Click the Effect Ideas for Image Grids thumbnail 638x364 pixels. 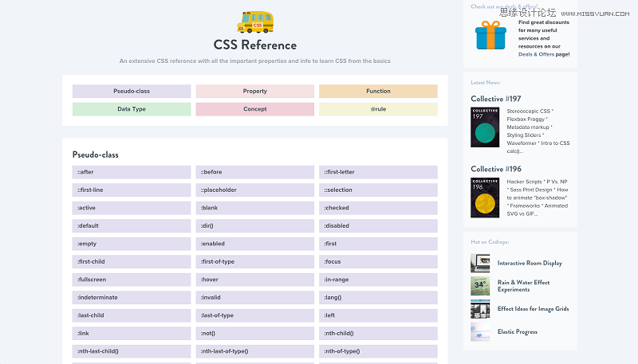(x=480, y=309)
